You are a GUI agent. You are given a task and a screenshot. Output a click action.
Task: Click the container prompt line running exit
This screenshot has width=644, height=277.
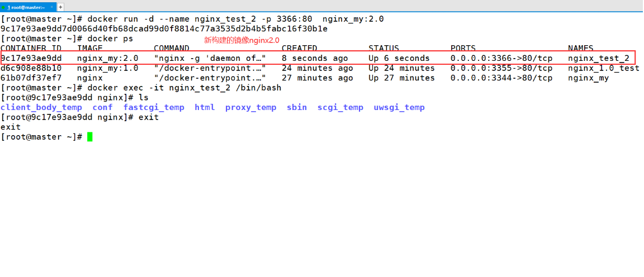[x=80, y=117]
